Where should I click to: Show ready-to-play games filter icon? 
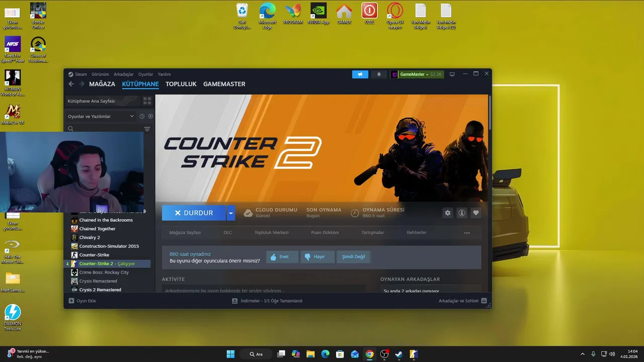pos(150,116)
